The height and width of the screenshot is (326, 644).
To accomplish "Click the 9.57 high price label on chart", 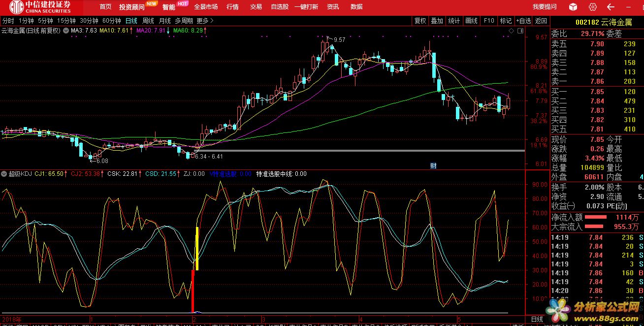I will pyautogui.click(x=339, y=39).
